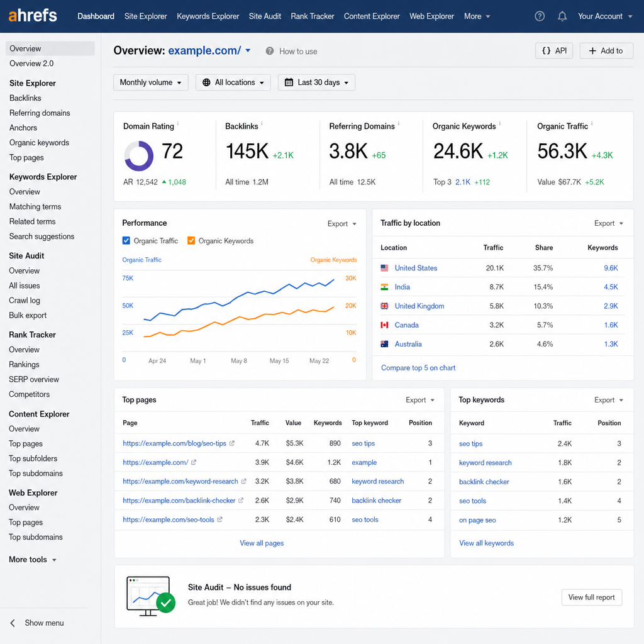Open Keywords Explorer in top navigation
The width and height of the screenshot is (644, 644).
tap(208, 16)
